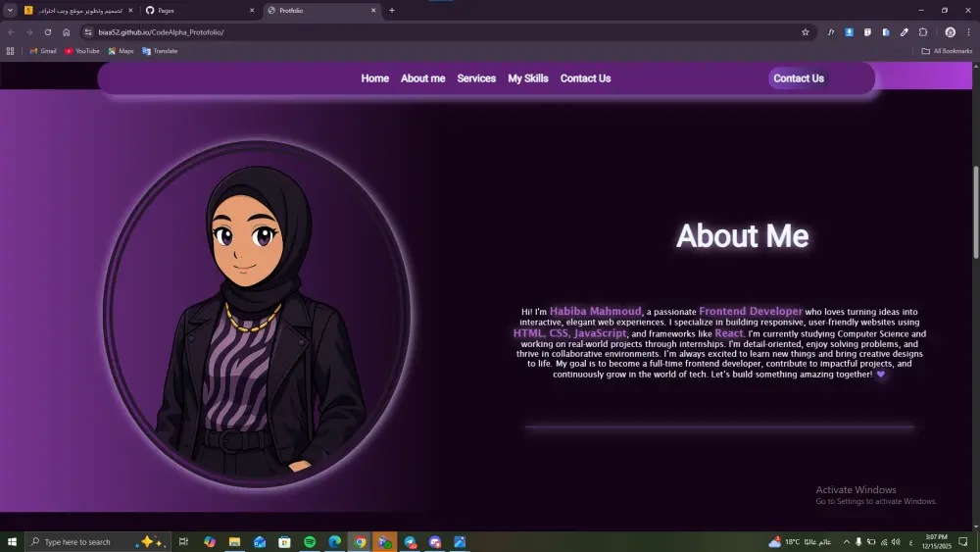Open File Explorer from the taskbar
Viewport: 980px width, 552px height.
pos(234,541)
